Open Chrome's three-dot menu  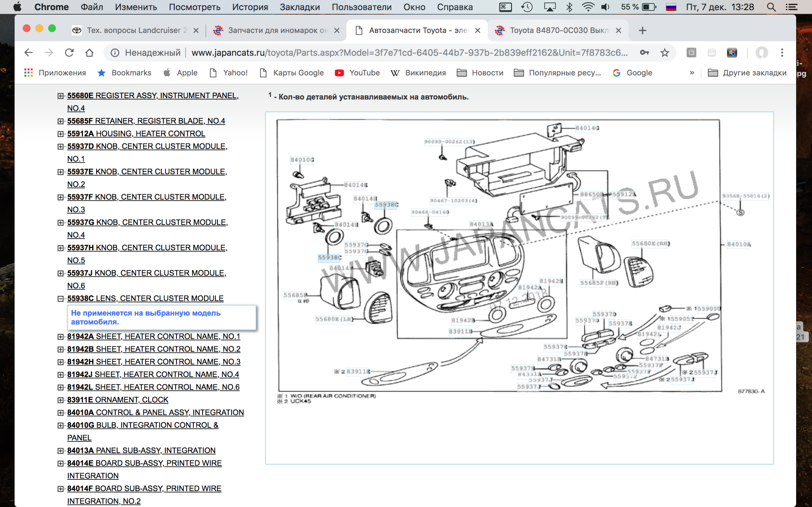(x=782, y=53)
